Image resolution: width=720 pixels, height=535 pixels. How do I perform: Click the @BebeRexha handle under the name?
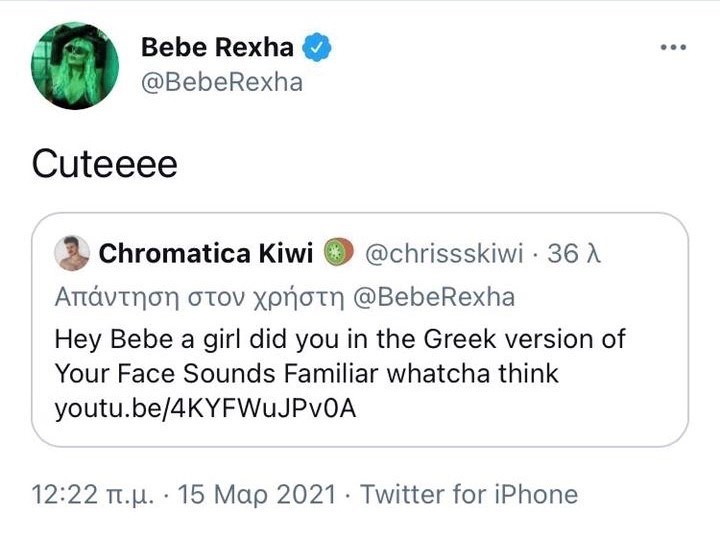(x=221, y=82)
